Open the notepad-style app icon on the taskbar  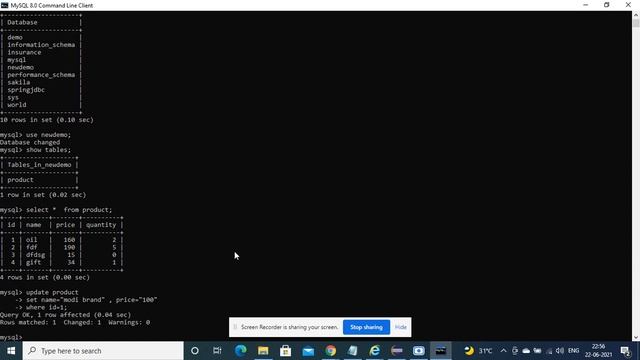pos(353,351)
